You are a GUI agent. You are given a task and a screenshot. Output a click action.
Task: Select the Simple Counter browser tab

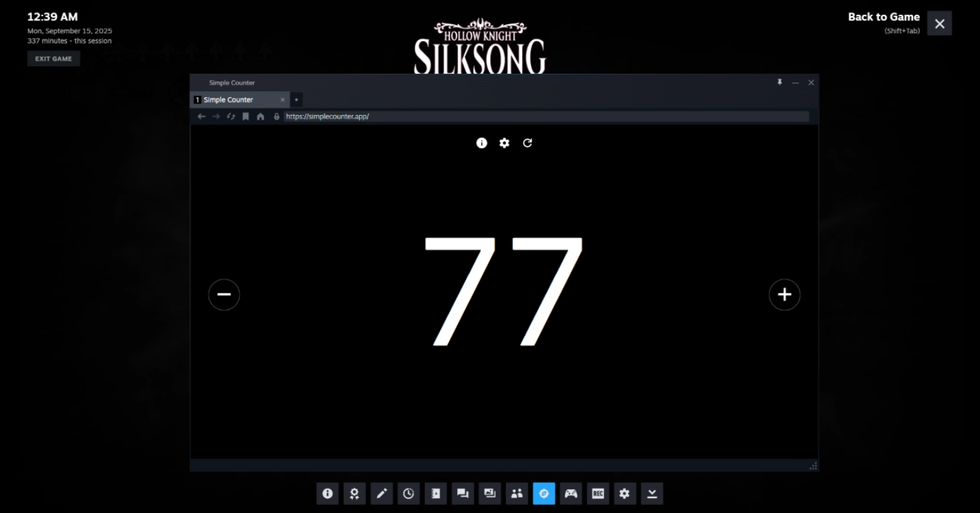point(239,100)
